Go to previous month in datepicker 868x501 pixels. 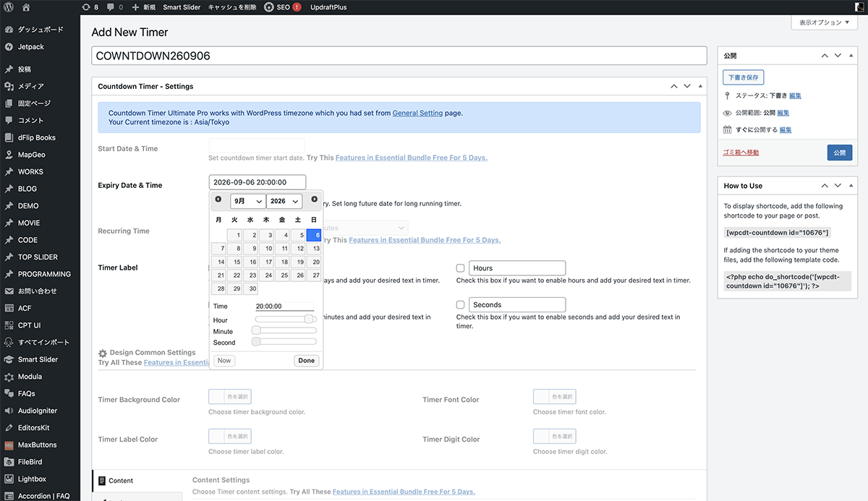218,200
